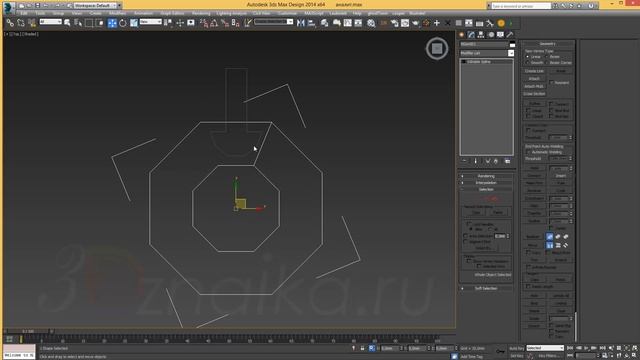The height and width of the screenshot is (360, 640).
Task: Click the Attach Mult. button
Action: point(534,87)
